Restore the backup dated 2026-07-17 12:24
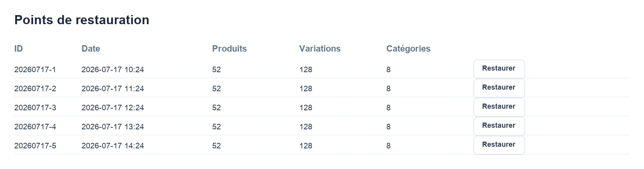The image size is (644, 169). point(499,107)
